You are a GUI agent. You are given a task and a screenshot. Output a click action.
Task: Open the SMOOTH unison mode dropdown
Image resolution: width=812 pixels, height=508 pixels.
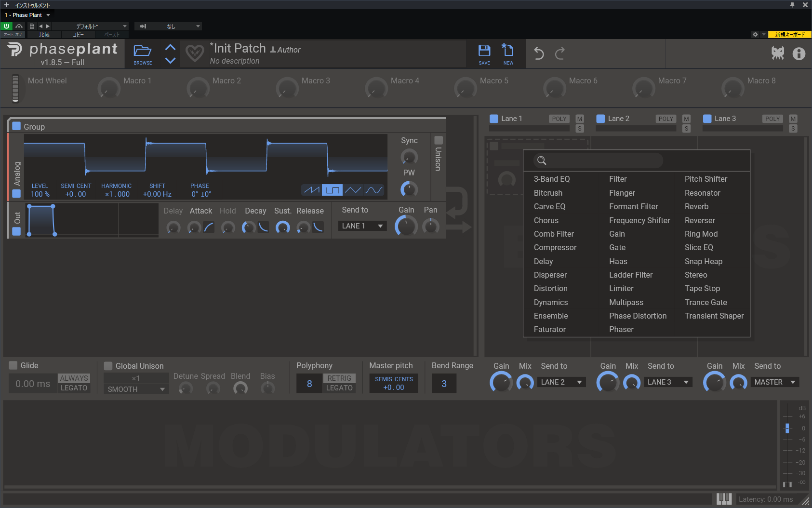tap(136, 389)
